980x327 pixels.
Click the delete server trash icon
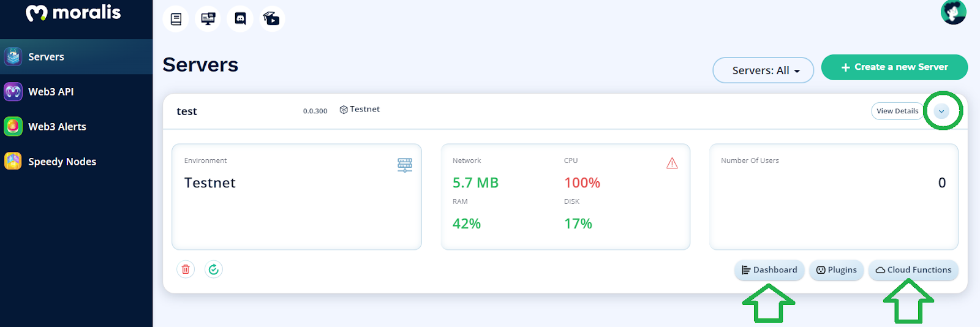click(186, 269)
